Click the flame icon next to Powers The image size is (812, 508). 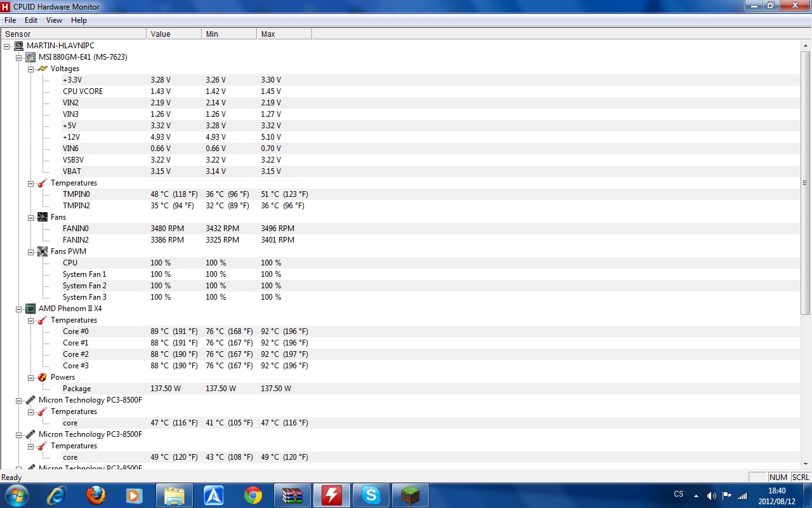[43, 377]
